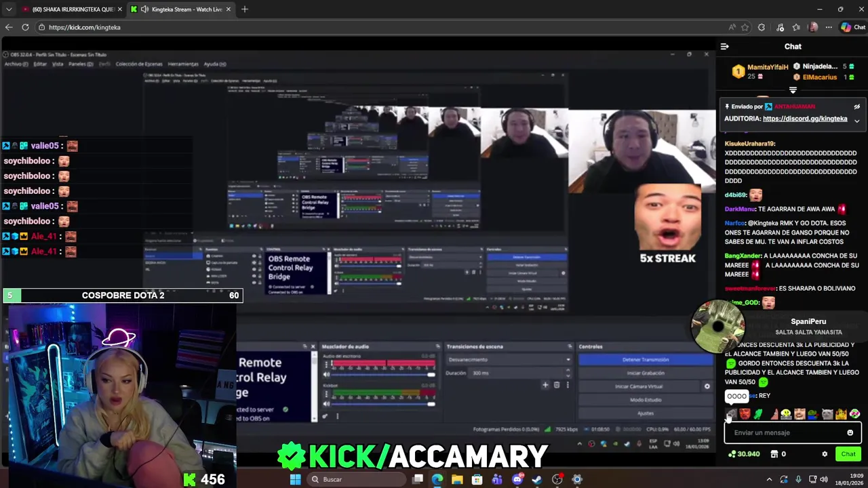Open the Favorites list icon
The height and width of the screenshot is (488, 868).
(x=796, y=27)
